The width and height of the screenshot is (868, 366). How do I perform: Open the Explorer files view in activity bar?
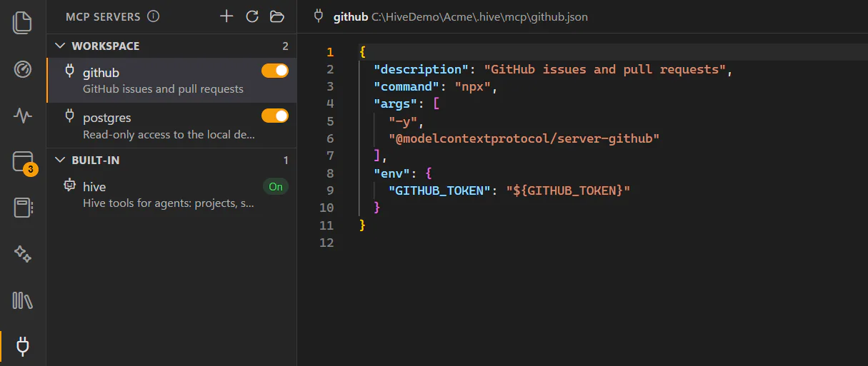pos(23,22)
